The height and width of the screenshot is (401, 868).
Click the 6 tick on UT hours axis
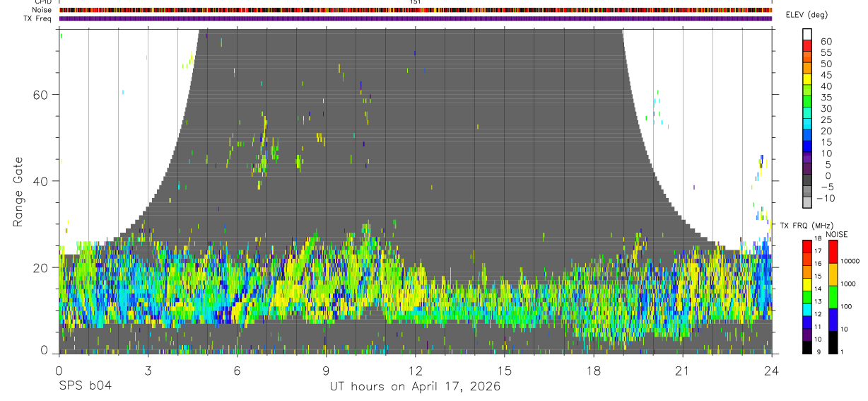237,370
